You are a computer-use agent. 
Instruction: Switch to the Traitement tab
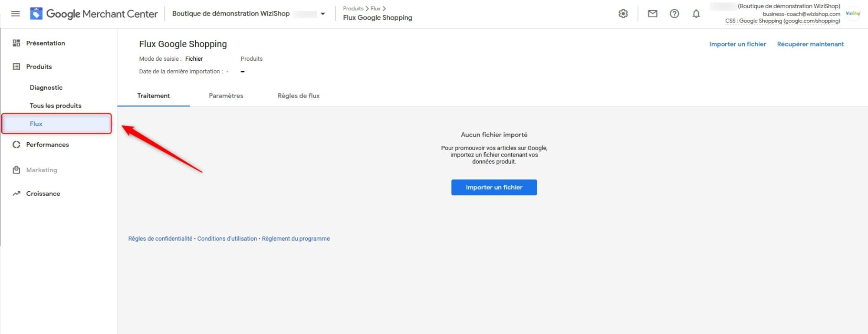pyautogui.click(x=154, y=96)
